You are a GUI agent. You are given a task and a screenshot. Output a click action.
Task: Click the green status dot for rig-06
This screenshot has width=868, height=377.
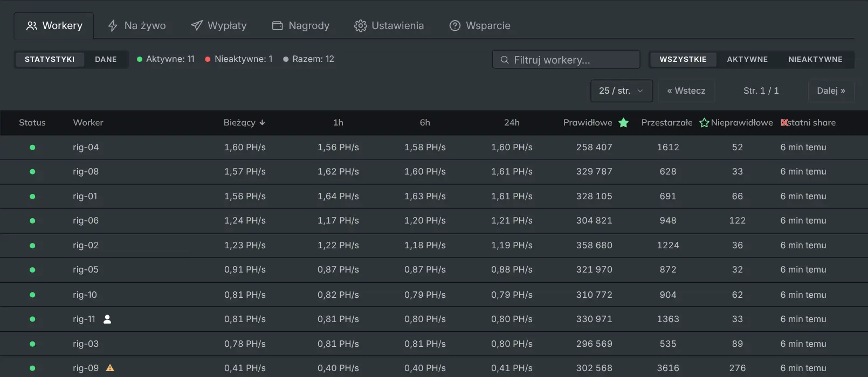[x=32, y=221]
